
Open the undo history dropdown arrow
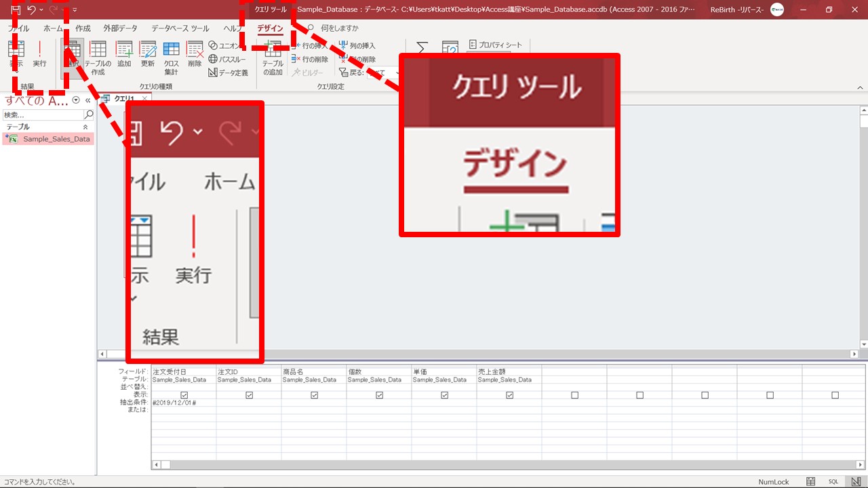coord(41,10)
